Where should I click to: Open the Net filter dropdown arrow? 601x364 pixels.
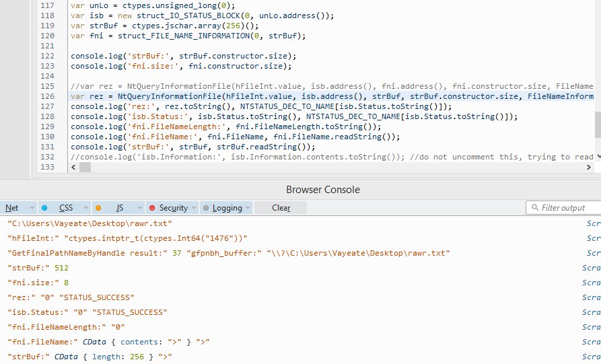click(x=32, y=208)
